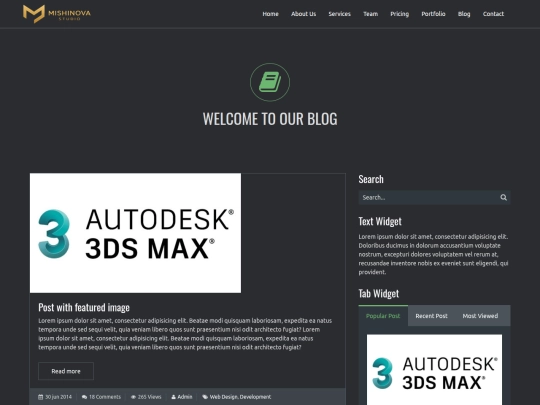The width and height of the screenshot is (540, 405).
Task: Click the calendar icon beside 30 jun 2014
Action: point(41,397)
